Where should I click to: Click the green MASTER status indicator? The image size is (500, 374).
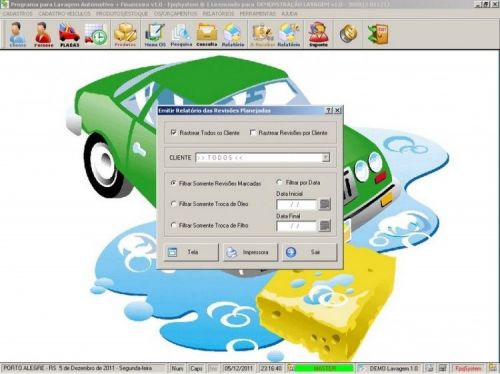(324, 368)
